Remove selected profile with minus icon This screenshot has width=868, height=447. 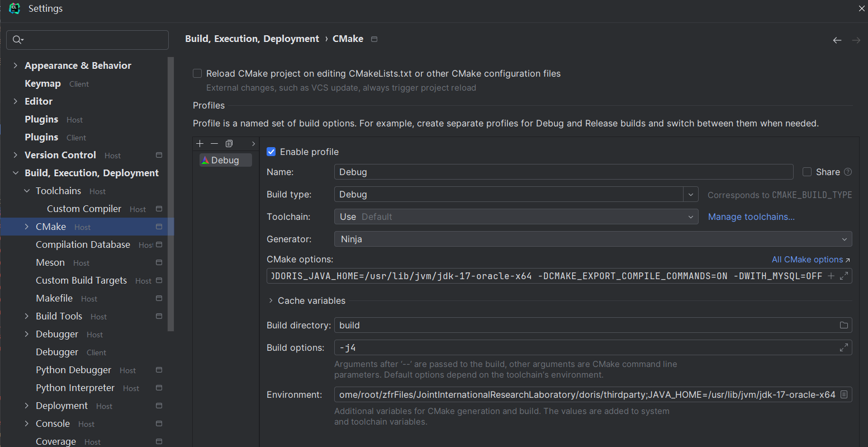point(214,144)
